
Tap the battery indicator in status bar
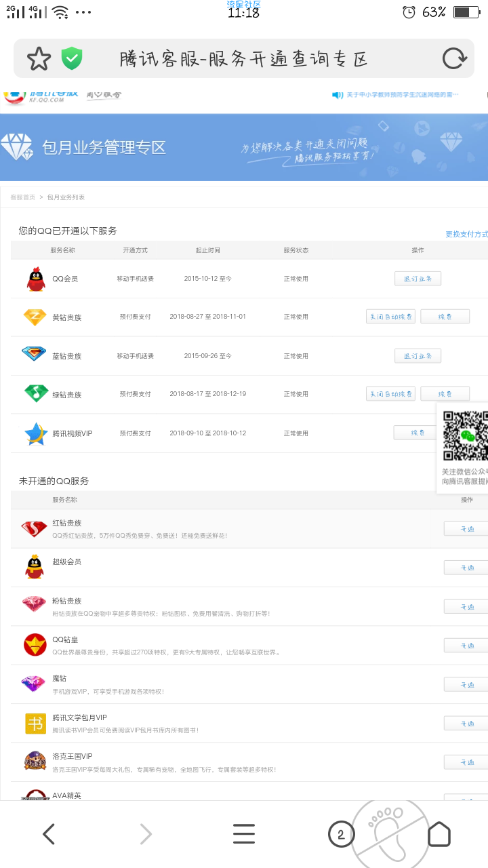pos(466,12)
